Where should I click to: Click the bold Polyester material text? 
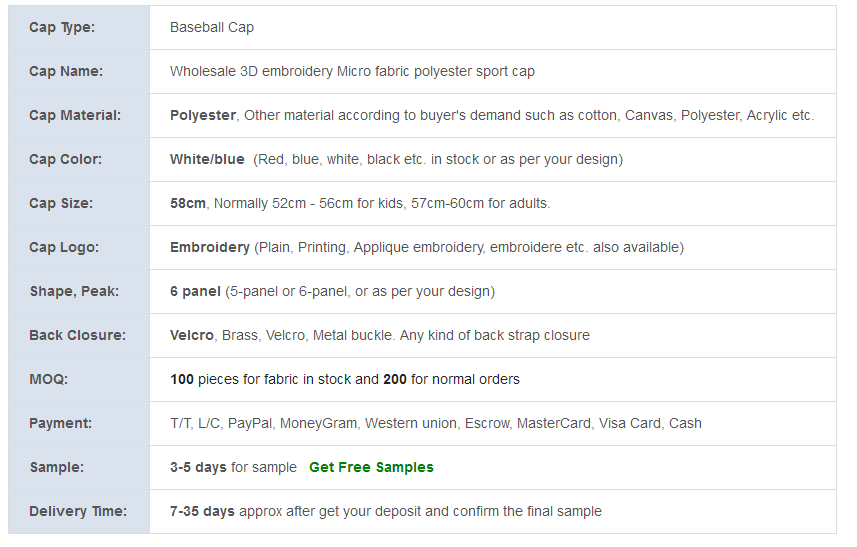point(203,115)
